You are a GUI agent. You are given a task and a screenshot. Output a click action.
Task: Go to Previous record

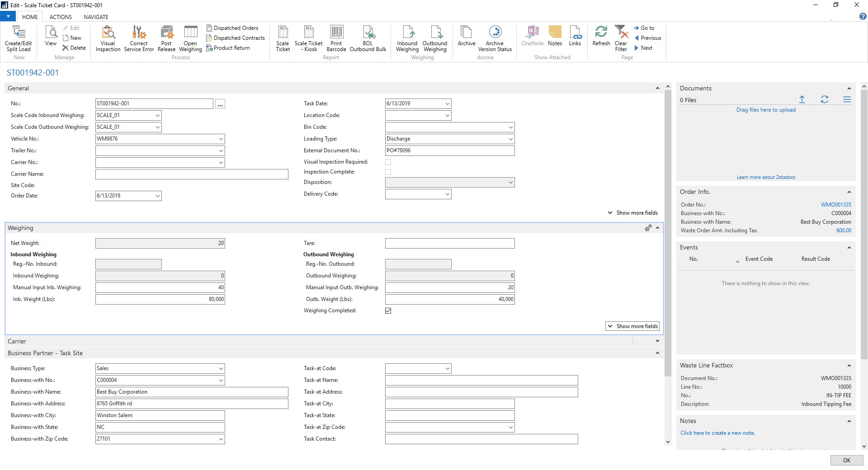[647, 38]
